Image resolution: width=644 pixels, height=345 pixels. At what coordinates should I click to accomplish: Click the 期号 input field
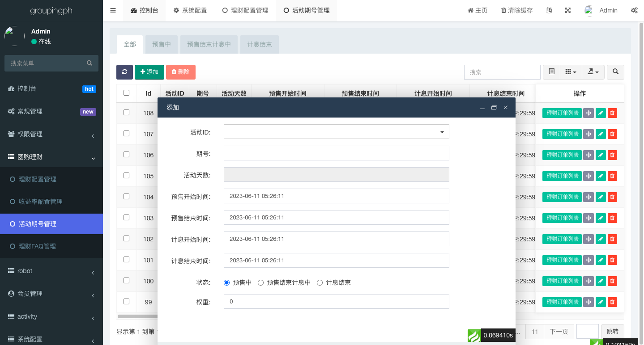click(336, 153)
